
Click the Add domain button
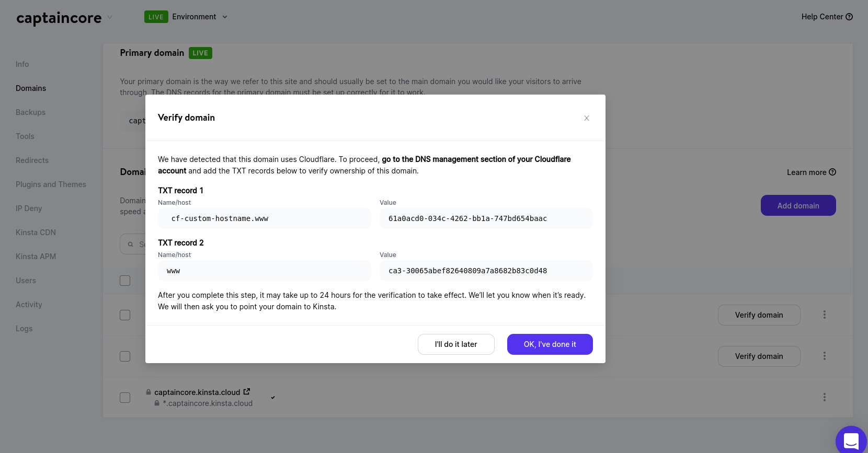click(x=798, y=205)
